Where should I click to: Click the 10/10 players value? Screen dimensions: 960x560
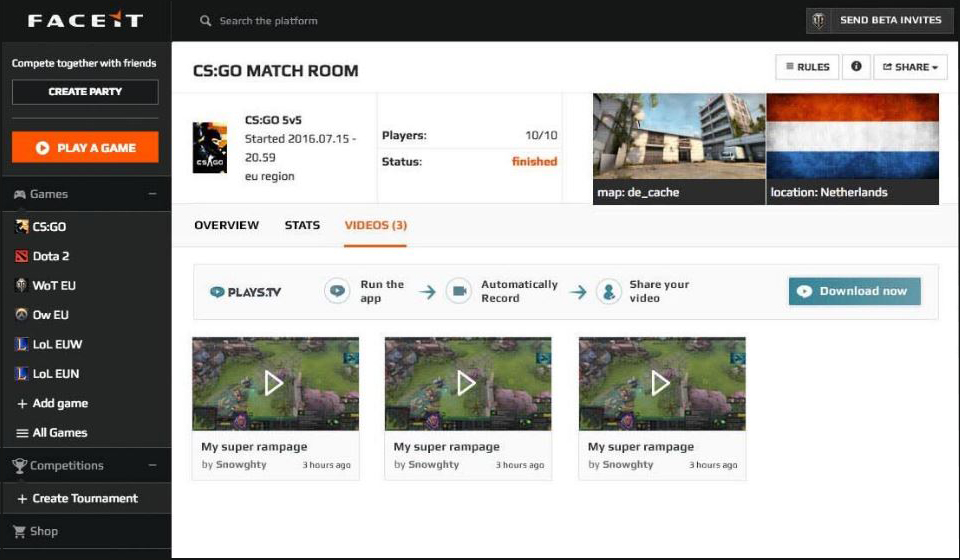(541, 135)
